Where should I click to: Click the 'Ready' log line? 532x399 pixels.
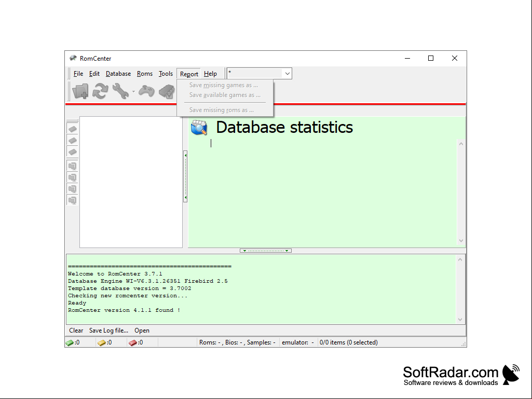[x=77, y=303]
